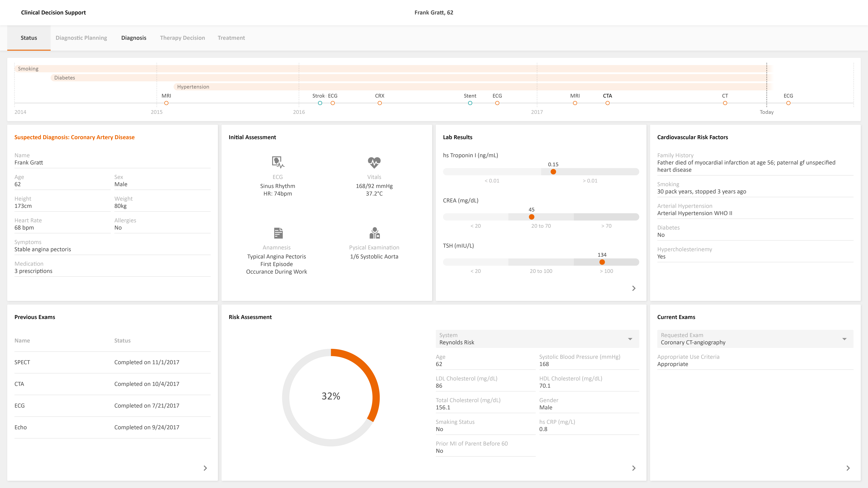Click the Stent timeline marker

click(x=470, y=103)
